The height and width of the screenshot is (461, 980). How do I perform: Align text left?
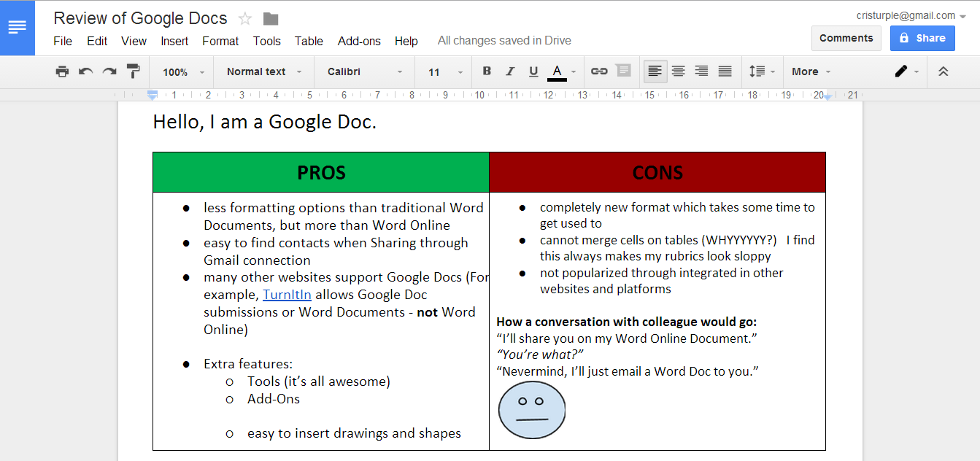point(655,71)
